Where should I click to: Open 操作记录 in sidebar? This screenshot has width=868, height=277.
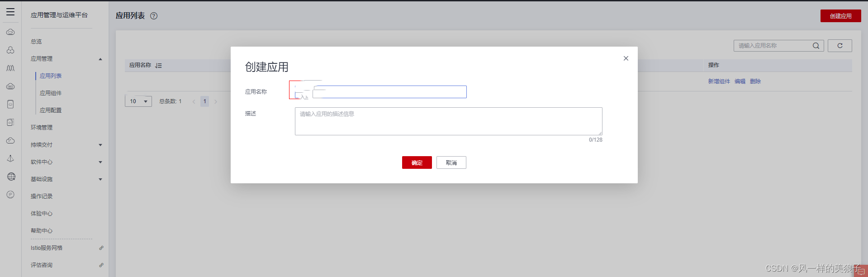tap(42, 196)
